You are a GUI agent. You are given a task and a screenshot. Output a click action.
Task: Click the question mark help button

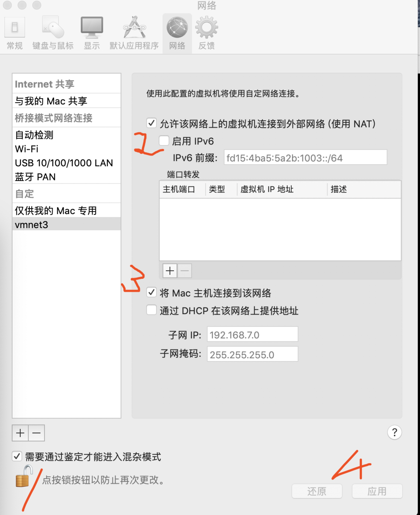click(394, 432)
